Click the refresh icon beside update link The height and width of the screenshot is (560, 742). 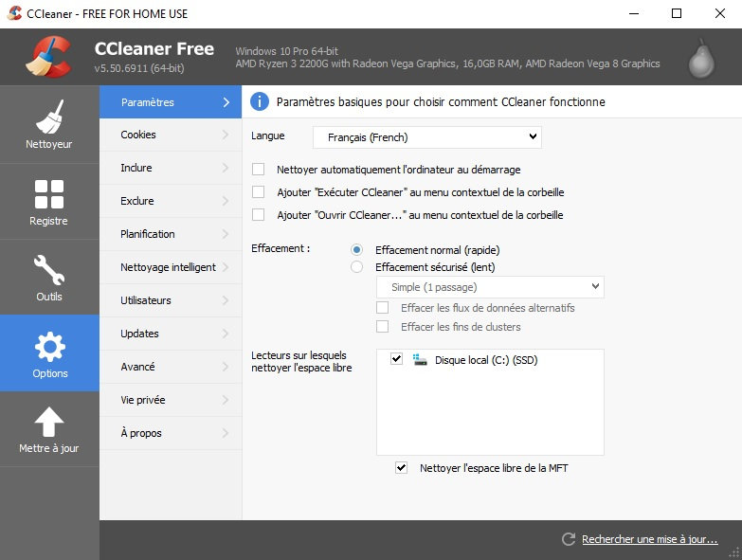coord(569,539)
